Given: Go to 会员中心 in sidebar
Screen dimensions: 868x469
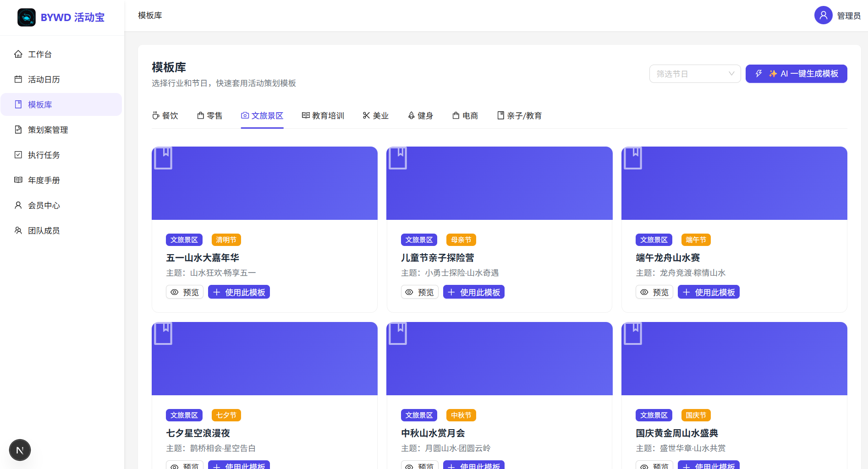Looking at the screenshot, I should [x=61, y=205].
